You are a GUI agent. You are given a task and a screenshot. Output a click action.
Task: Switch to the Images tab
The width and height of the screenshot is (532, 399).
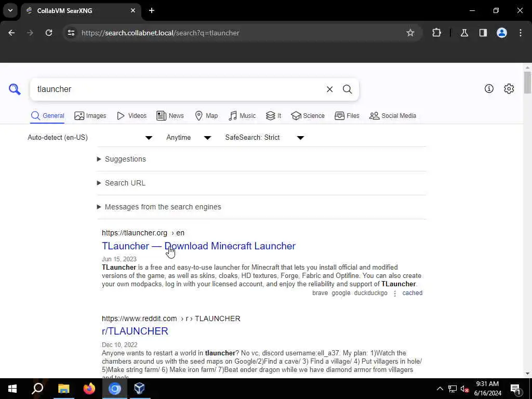click(90, 116)
